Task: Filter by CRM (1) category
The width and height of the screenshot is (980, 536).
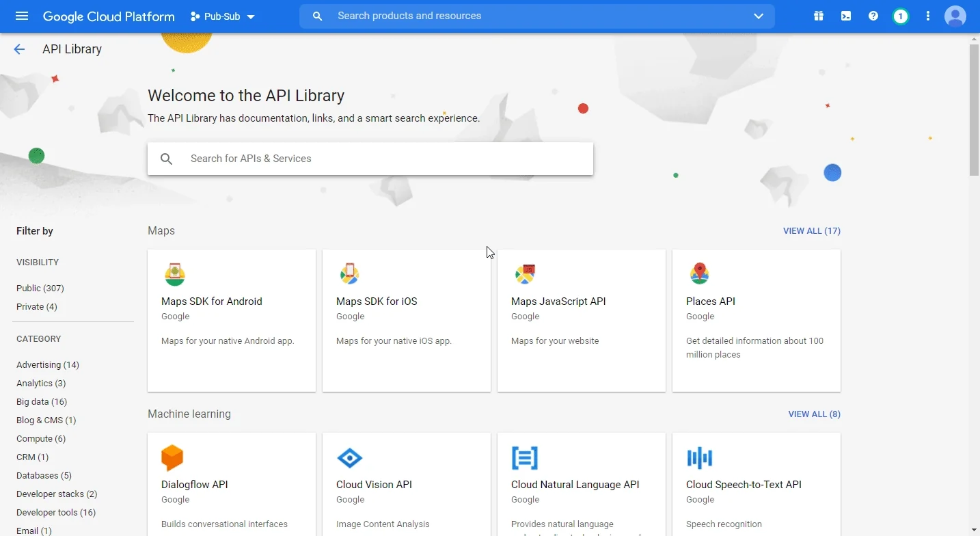Action: 33,457
